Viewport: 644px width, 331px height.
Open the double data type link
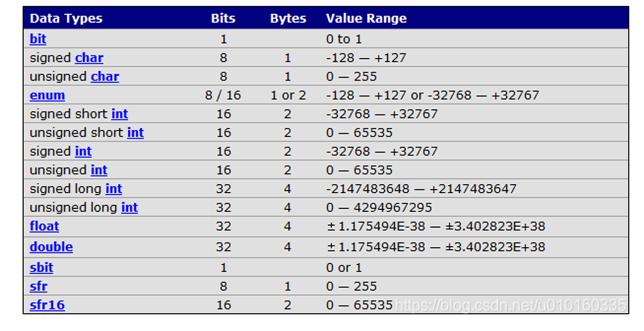pos(51,247)
